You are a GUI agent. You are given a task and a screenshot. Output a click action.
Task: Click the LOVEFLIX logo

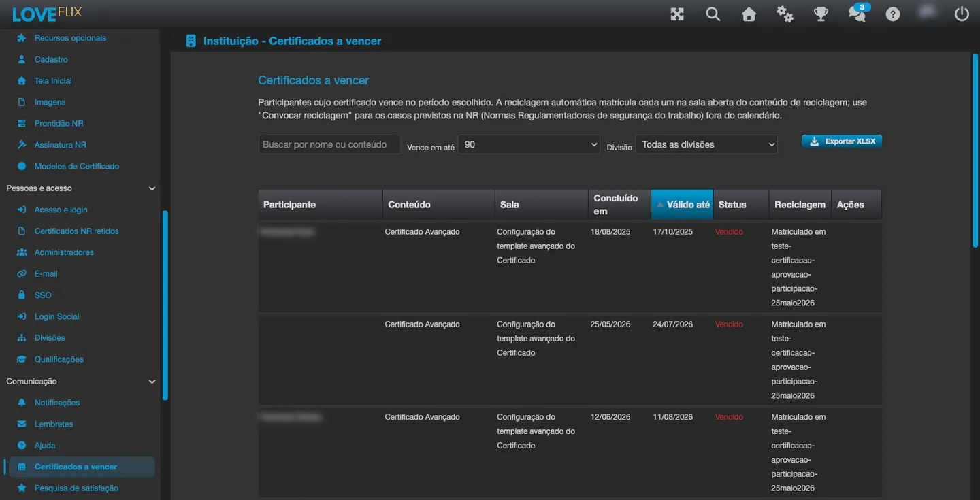tap(47, 13)
